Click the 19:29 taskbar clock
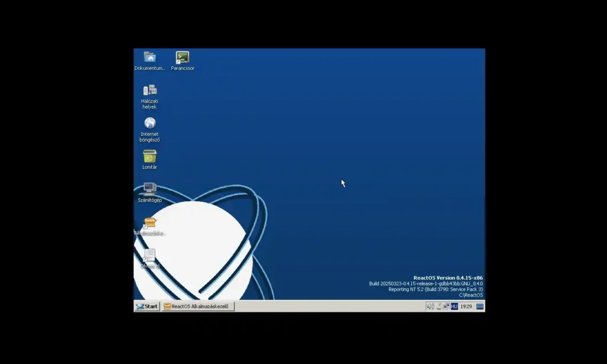Image resolution: width=607 pixels, height=364 pixels. [x=466, y=306]
